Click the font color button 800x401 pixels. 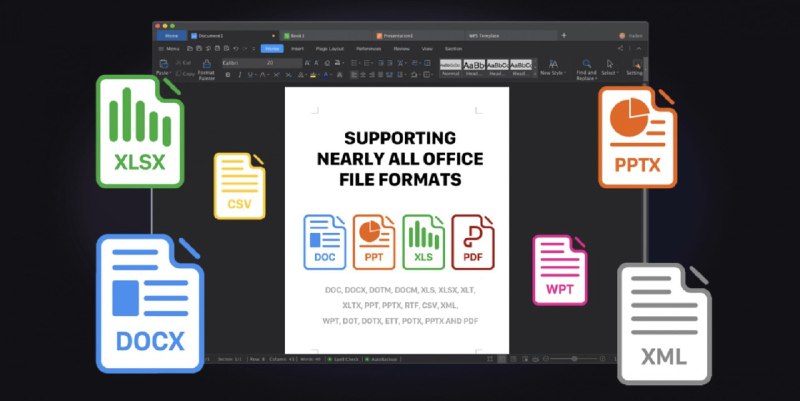coord(326,75)
